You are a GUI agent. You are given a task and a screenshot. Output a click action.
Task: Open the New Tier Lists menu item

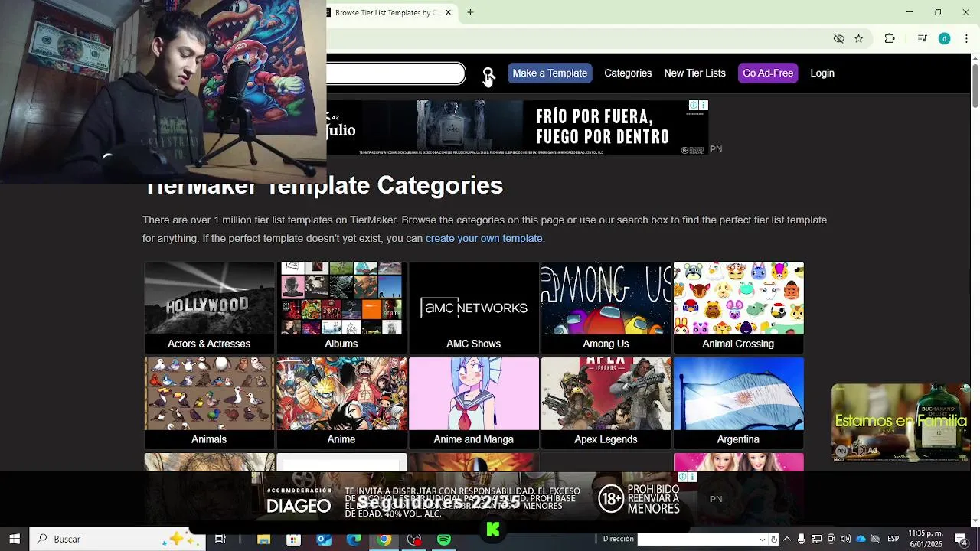click(x=694, y=73)
